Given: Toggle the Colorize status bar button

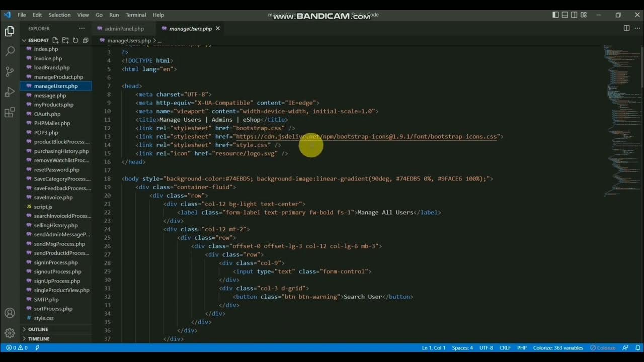Looking at the screenshot, I should point(603,347).
